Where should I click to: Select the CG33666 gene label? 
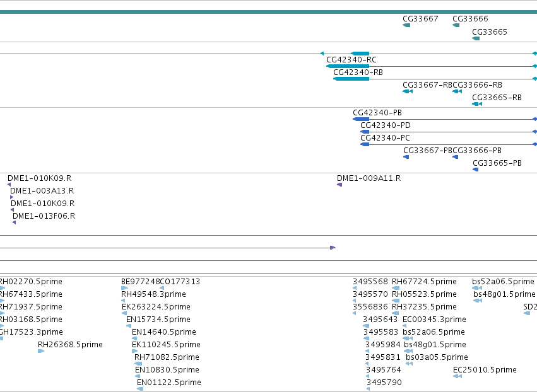(470, 19)
